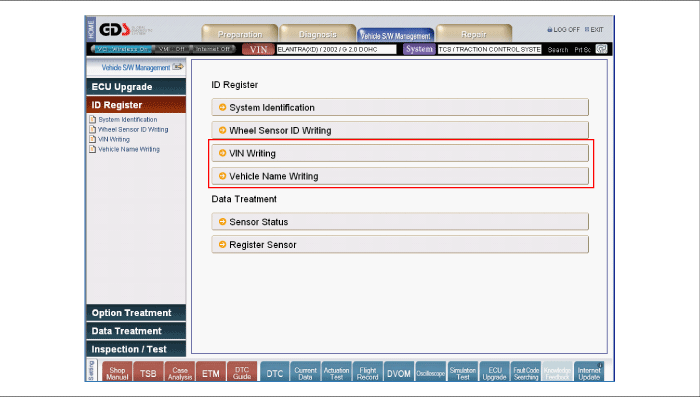Switch to the Repair tab
Viewport: 700px width, 397px height.
point(474,34)
